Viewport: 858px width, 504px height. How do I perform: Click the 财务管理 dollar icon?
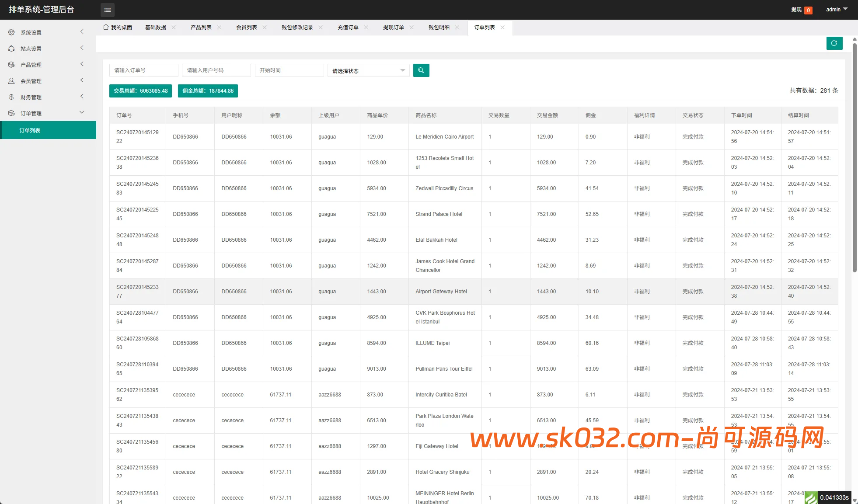pos(11,97)
